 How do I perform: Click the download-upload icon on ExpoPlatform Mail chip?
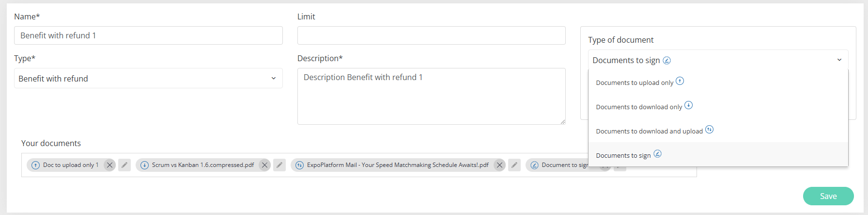coord(299,165)
